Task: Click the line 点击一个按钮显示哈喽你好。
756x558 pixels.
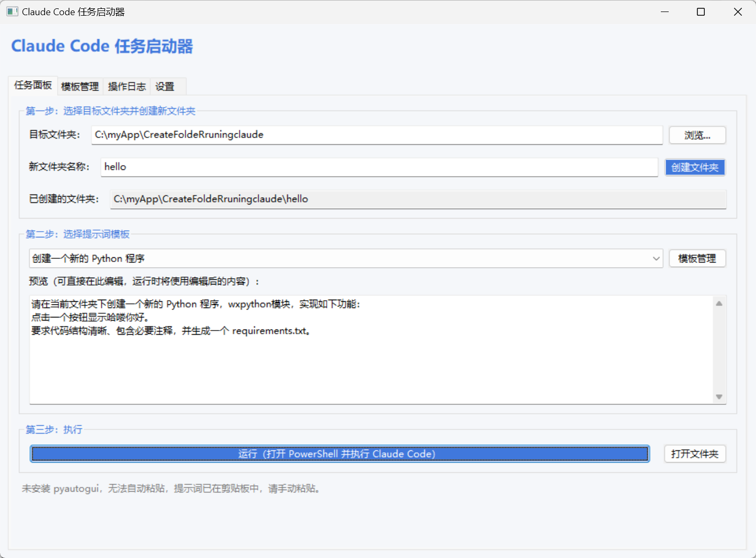Action: pos(90,317)
